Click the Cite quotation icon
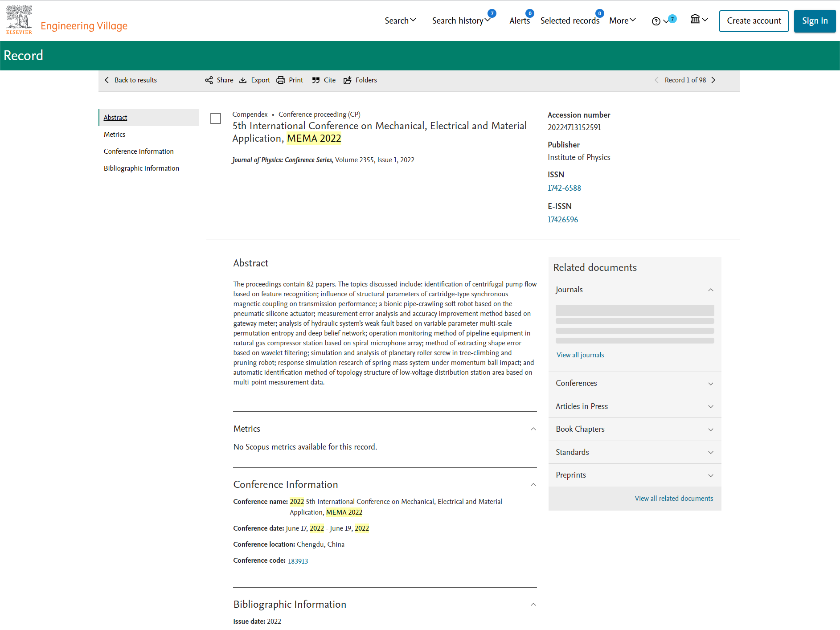This screenshot has height=630, width=840. click(316, 80)
